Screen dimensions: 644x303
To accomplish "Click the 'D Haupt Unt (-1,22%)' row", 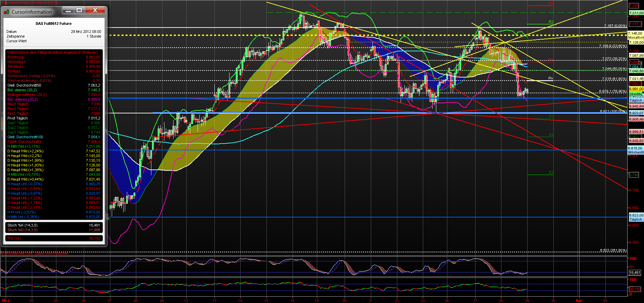I will coord(54,198).
